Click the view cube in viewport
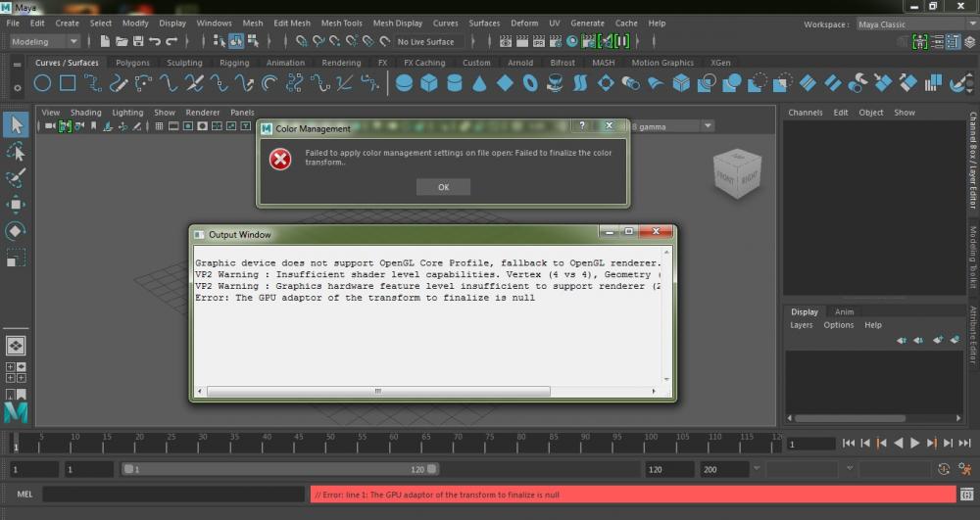Screen dimensions: 980x520 pyautogui.click(x=738, y=173)
